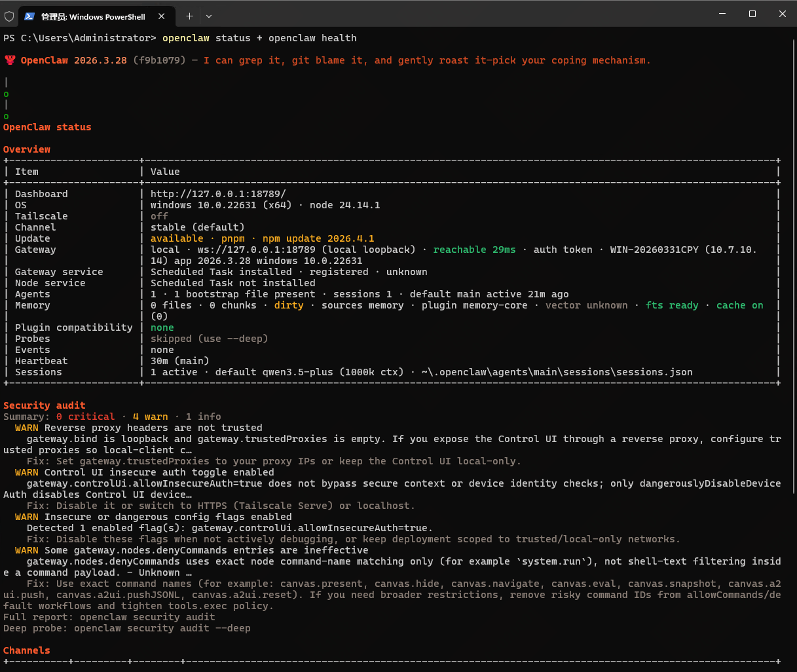Minimize the terminal window
797x672 pixels.
tap(722, 14)
